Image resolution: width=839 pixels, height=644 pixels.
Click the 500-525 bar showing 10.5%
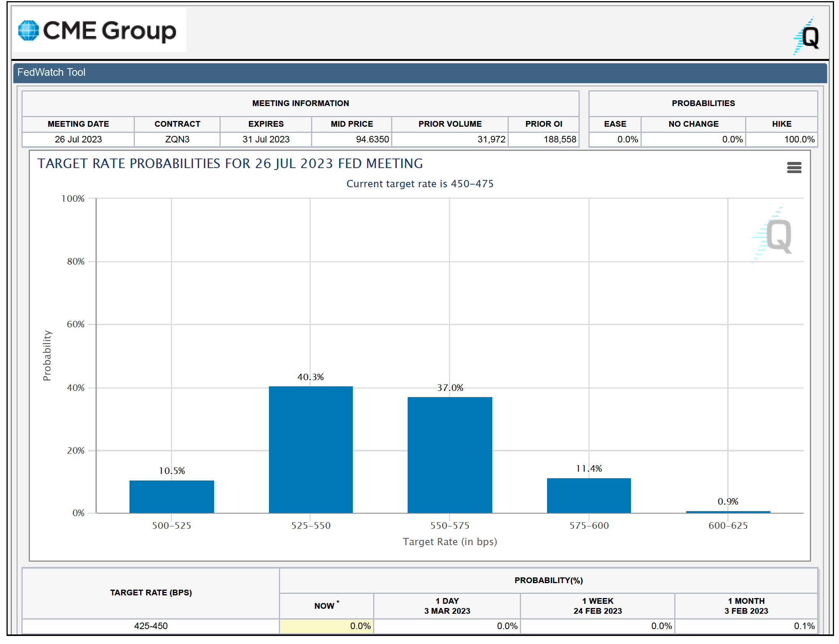[x=172, y=497]
